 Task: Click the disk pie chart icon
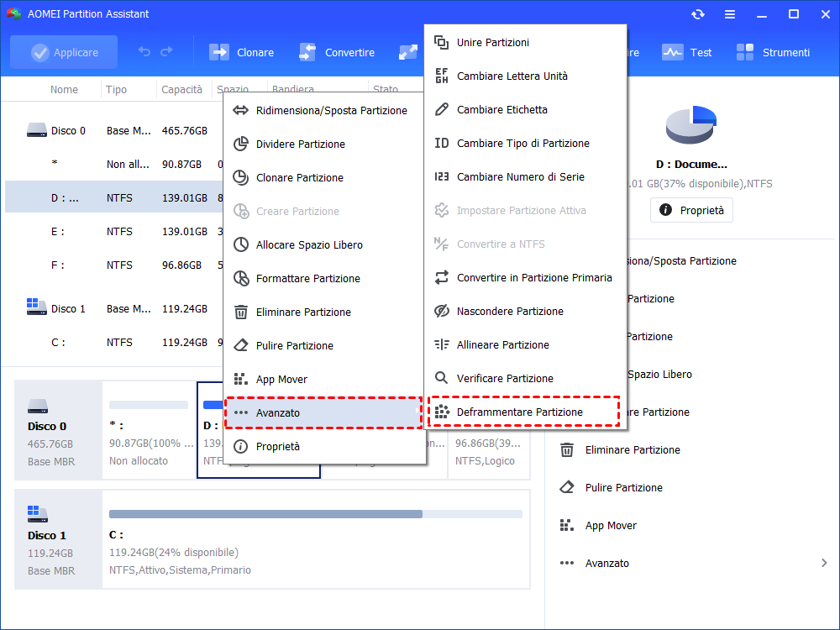(x=691, y=125)
